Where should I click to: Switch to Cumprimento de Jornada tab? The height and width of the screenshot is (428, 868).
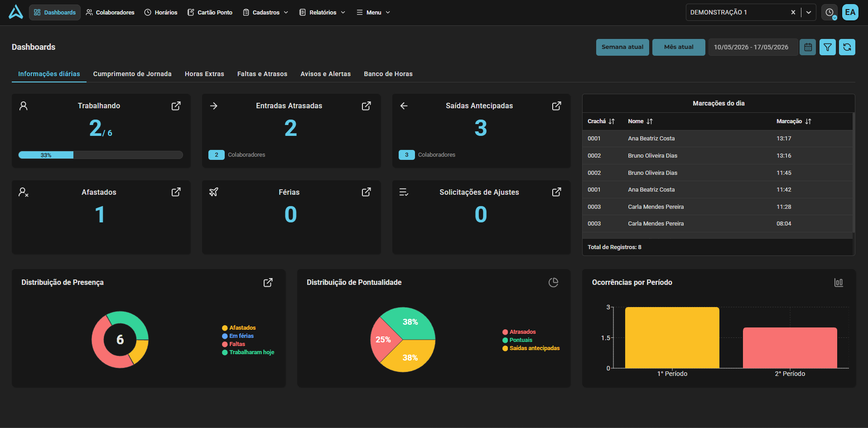coord(132,74)
